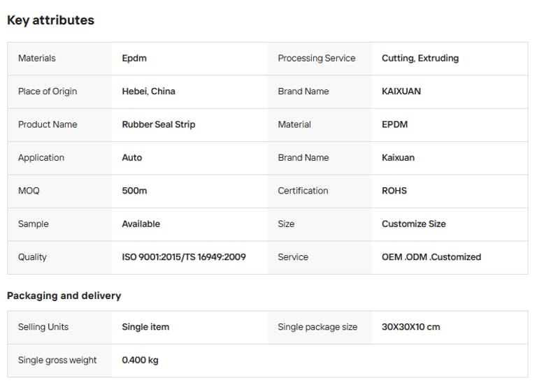Click the uppercase EPDM material value
The width and height of the screenshot is (537, 392).
(x=394, y=124)
